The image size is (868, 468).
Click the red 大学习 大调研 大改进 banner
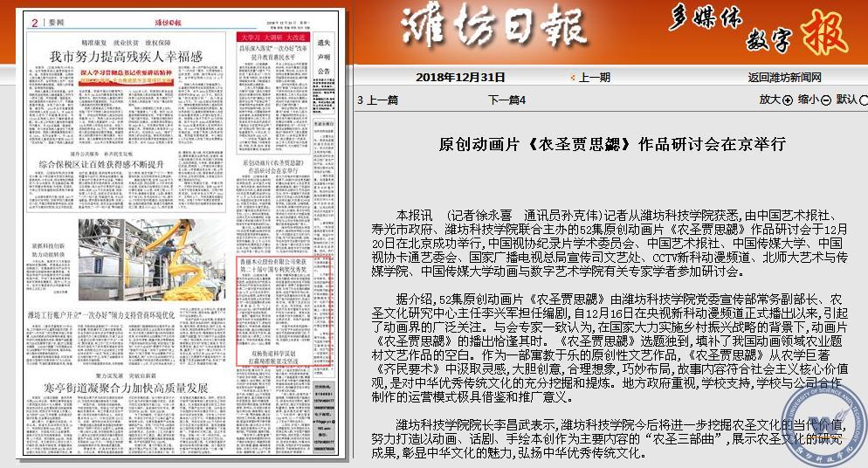[x=273, y=37]
